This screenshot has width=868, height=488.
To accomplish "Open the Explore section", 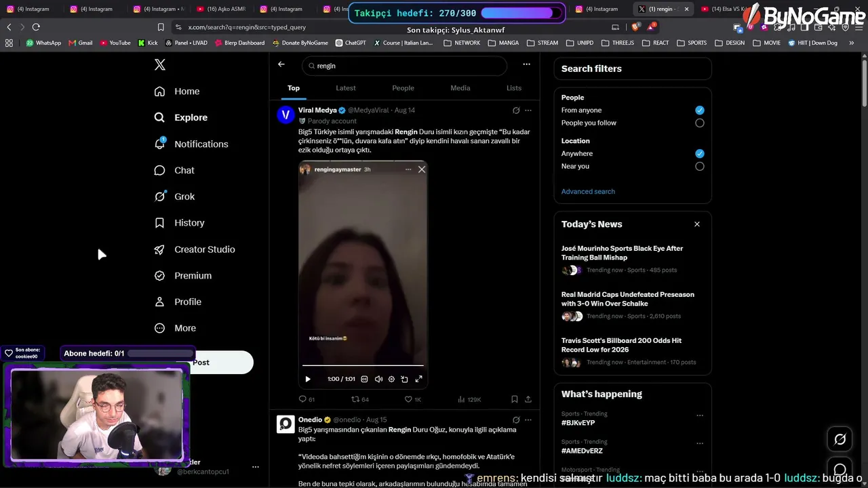I will (181, 117).
